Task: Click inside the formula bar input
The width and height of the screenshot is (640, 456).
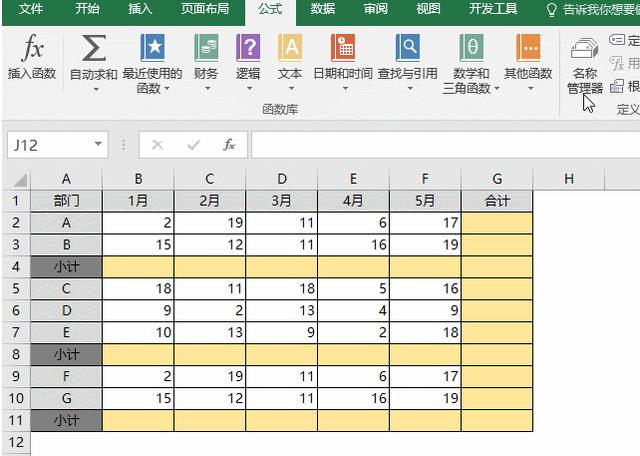Action: tap(445, 145)
